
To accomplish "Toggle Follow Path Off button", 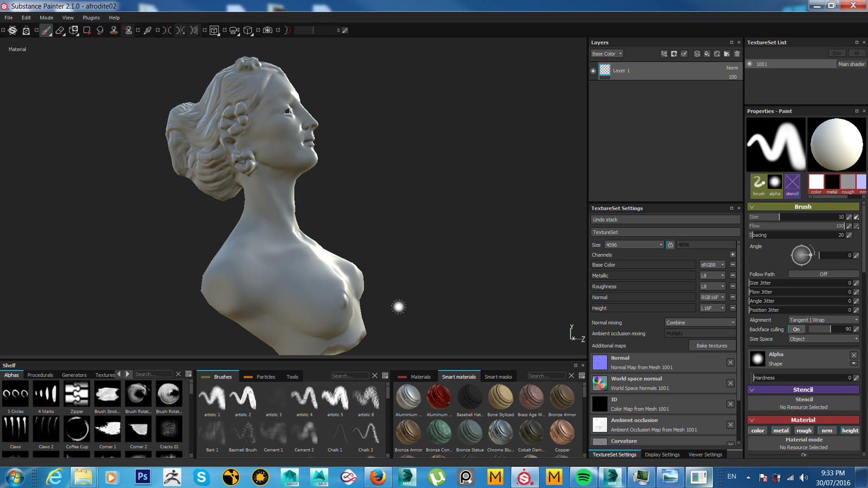I will click(x=824, y=274).
